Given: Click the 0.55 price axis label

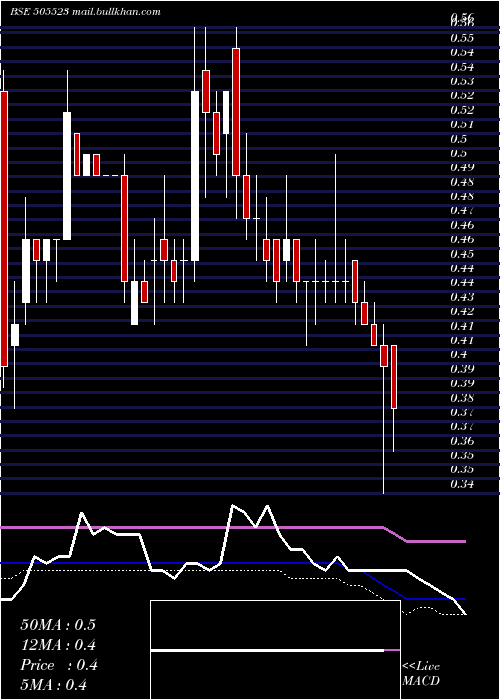Looking at the screenshot, I should [462, 38].
